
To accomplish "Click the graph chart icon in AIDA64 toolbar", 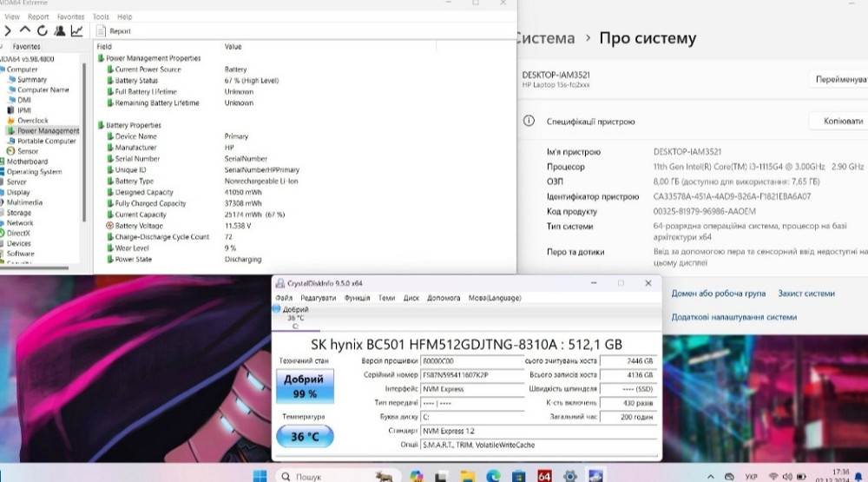I will click(x=77, y=31).
